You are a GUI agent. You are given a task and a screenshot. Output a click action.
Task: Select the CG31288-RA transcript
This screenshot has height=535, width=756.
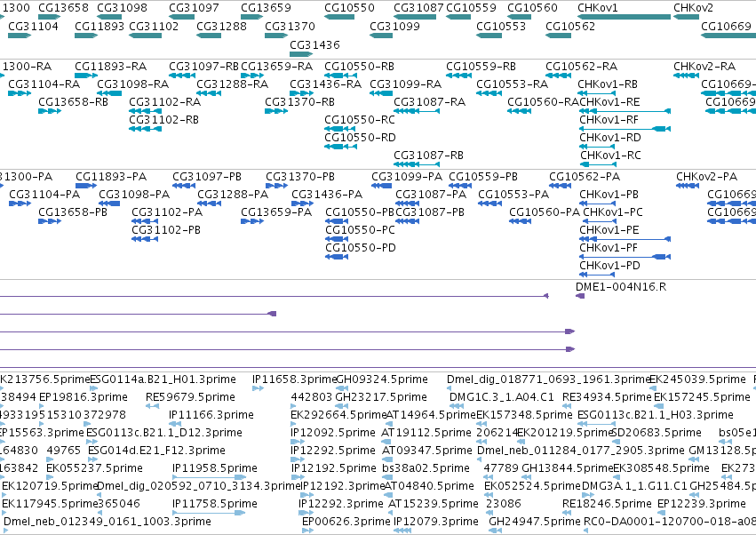209,93
